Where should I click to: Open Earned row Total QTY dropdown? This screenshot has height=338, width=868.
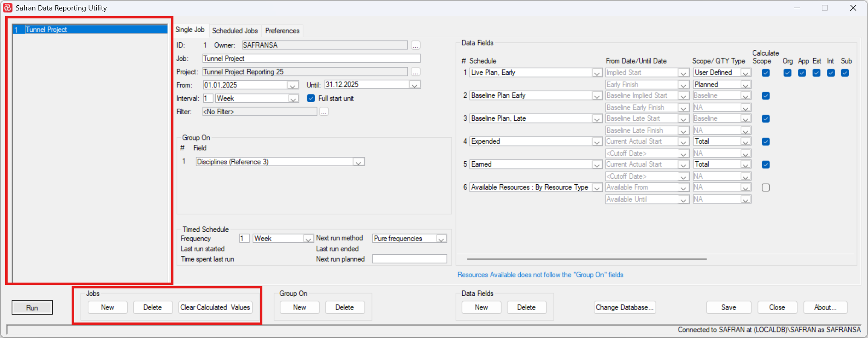[746, 165]
